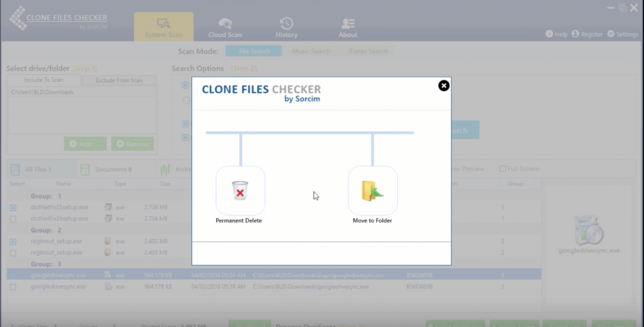644x327 pixels.
Task: Select File Search scan mode
Action: click(254, 51)
